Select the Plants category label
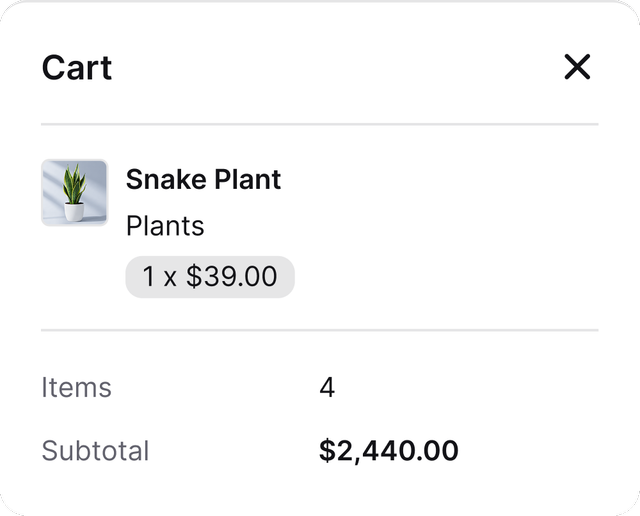The width and height of the screenshot is (640, 516). [x=165, y=226]
